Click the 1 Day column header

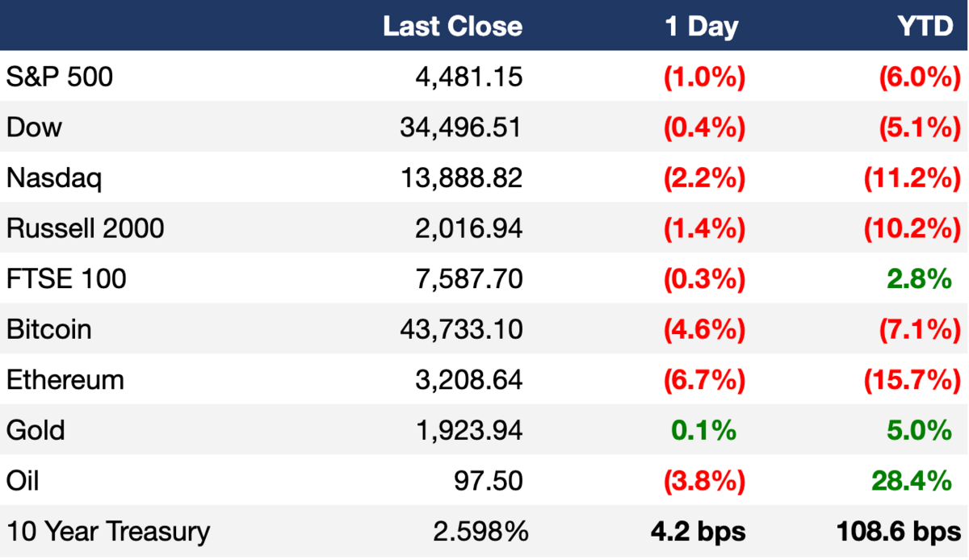pyautogui.click(x=701, y=27)
